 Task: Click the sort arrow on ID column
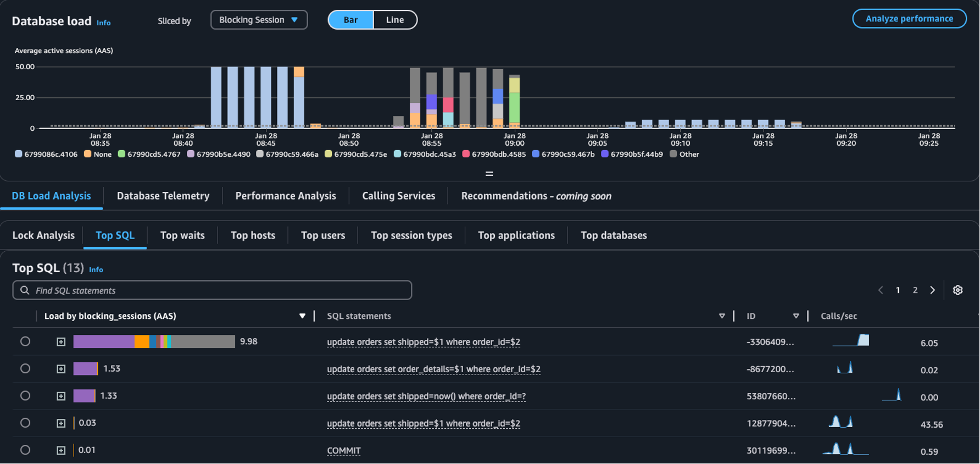click(795, 316)
